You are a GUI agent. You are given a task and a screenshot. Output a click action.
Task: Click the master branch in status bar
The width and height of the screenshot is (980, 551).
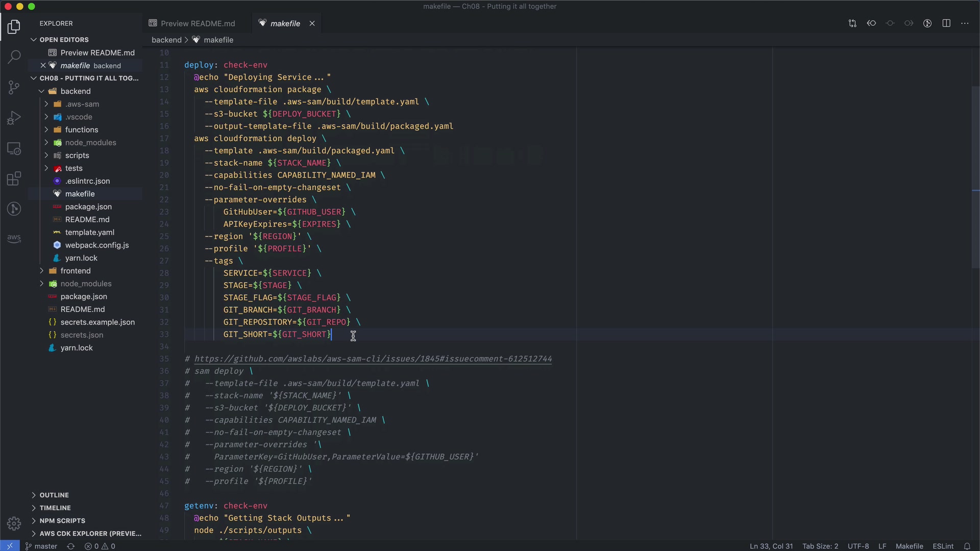pyautogui.click(x=42, y=546)
